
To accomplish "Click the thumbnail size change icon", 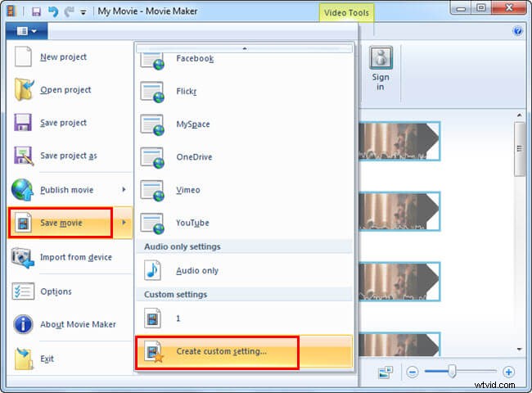I will [385, 373].
